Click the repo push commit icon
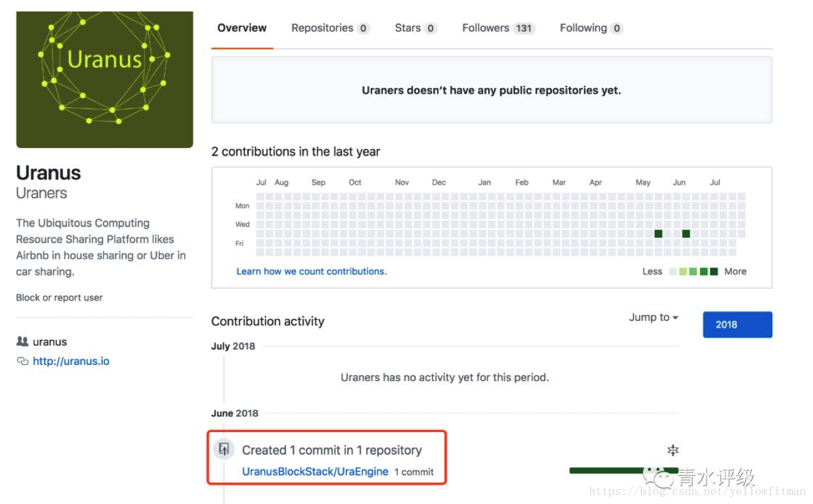 click(x=224, y=449)
